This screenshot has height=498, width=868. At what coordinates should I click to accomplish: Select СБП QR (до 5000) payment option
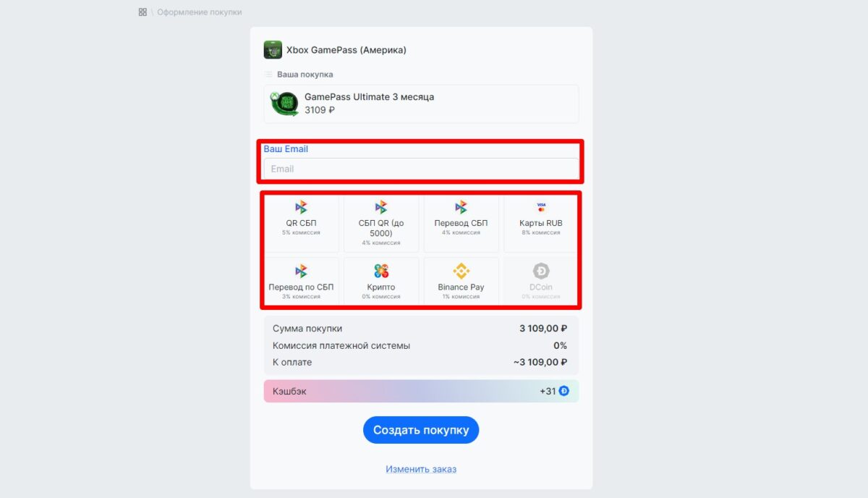(x=381, y=222)
